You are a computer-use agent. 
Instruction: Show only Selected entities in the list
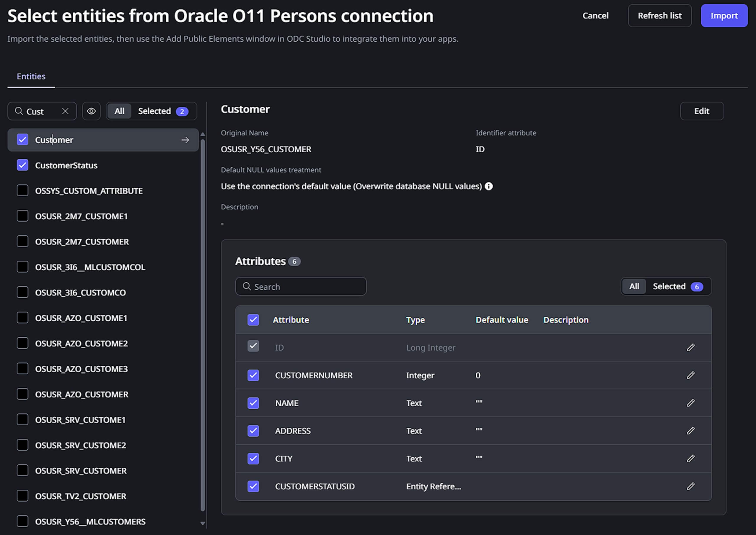pyautogui.click(x=163, y=111)
